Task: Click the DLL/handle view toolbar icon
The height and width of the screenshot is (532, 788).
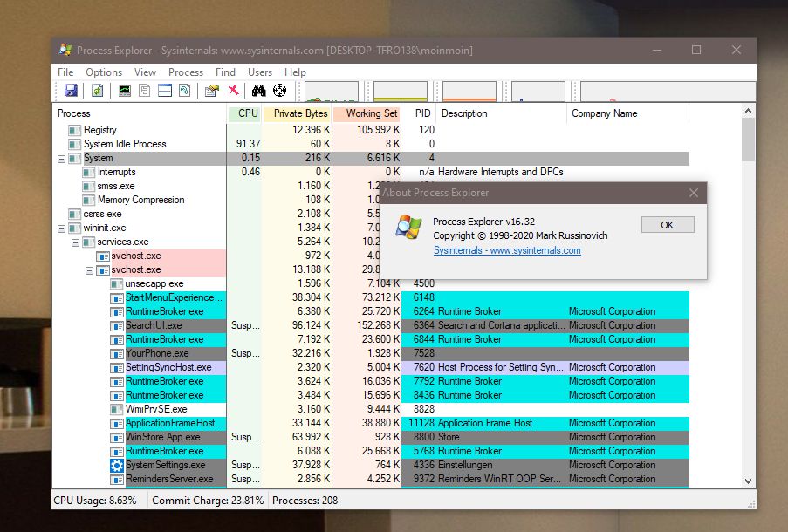Action: [x=185, y=91]
